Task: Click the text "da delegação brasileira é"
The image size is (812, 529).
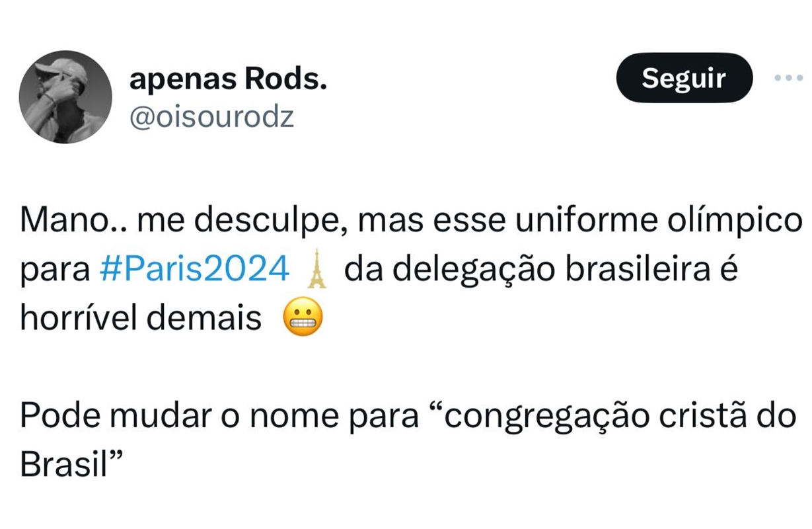Action: coord(540,270)
